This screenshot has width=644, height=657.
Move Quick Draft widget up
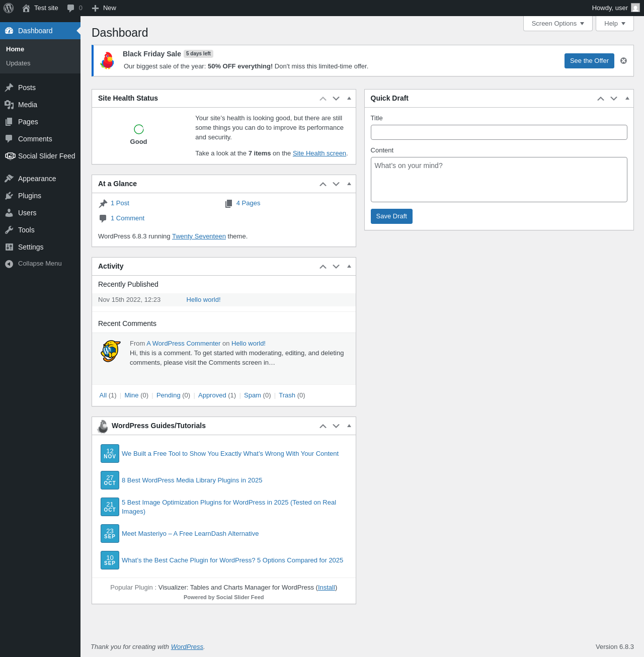[x=601, y=99]
